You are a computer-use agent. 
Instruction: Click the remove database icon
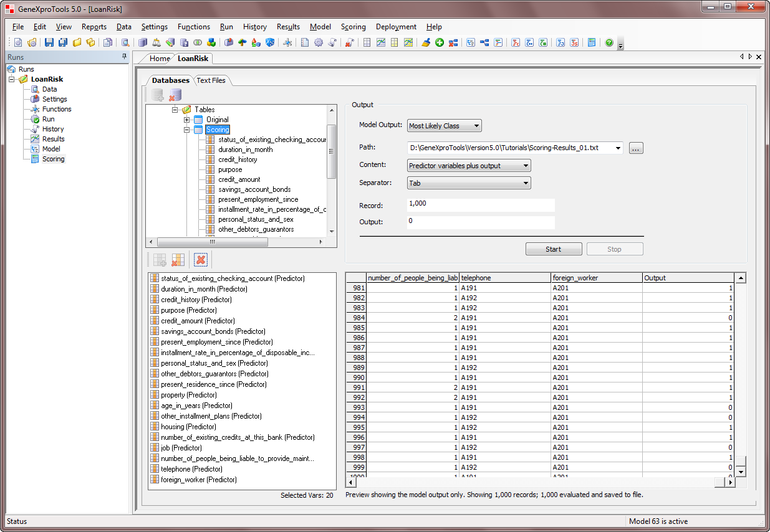click(175, 95)
